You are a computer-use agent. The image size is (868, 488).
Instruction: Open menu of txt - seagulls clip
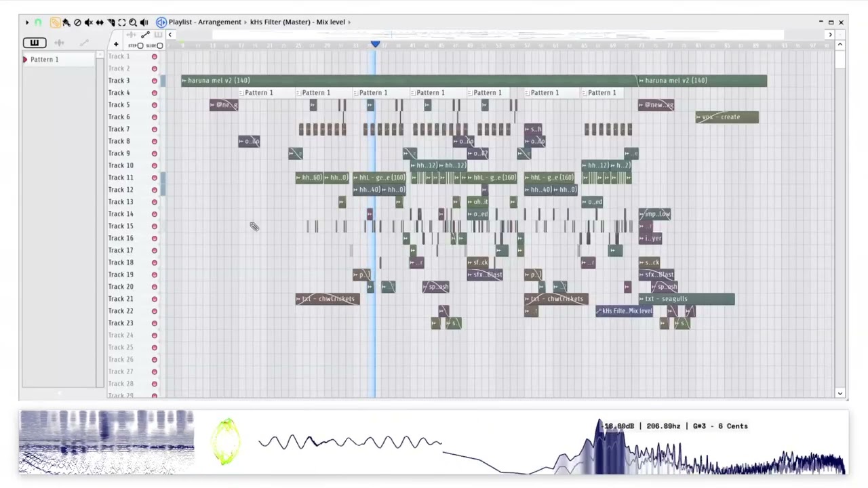click(642, 299)
